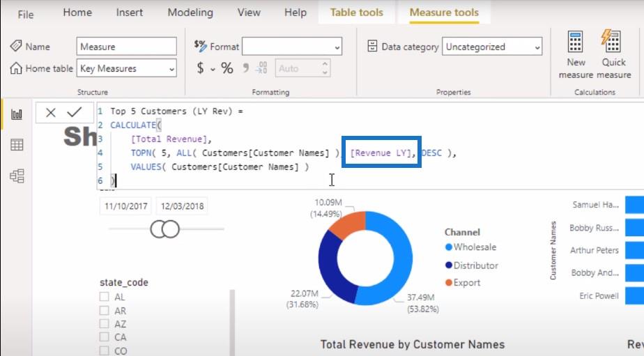Open the Data category dropdown
The image size is (644, 356).
492,47
